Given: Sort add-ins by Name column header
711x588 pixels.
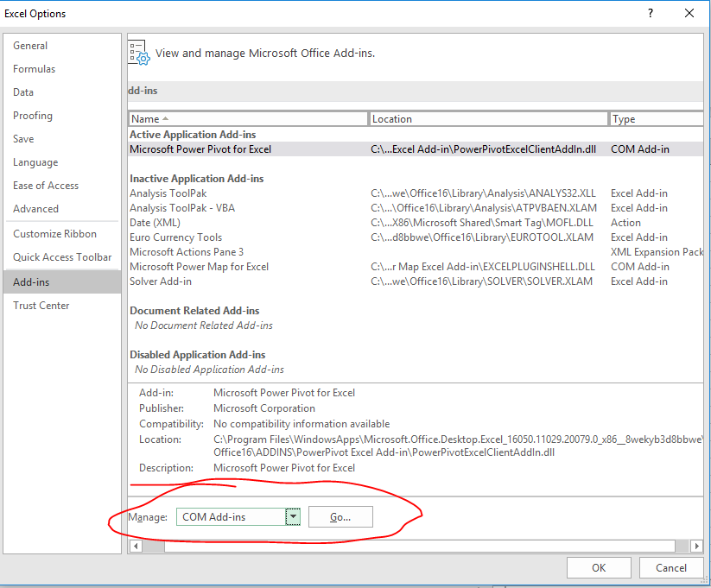Looking at the screenshot, I should coord(248,119).
